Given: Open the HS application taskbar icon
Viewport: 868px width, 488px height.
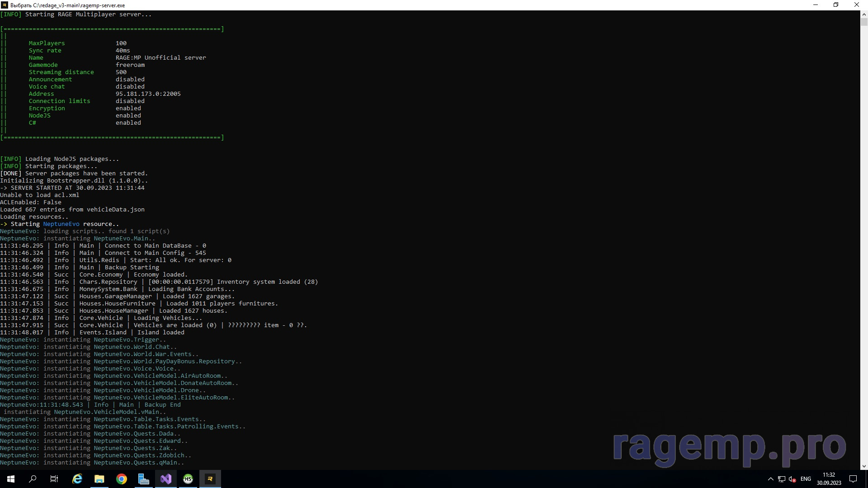Looking at the screenshot, I should [x=188, y=479].
